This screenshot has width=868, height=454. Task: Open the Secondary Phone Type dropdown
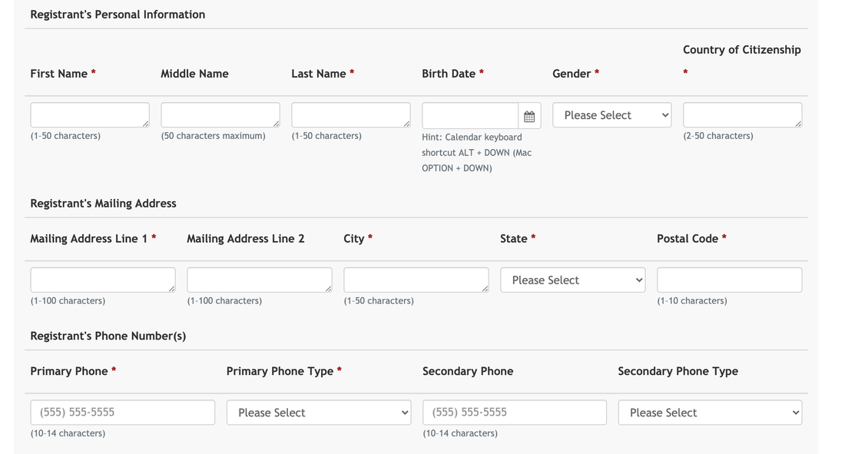coord(710,413)
